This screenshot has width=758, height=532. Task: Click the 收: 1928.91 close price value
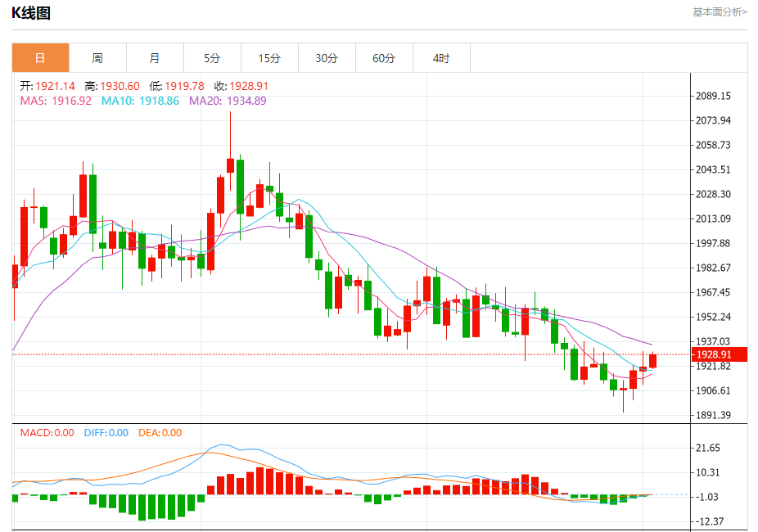[241, 87]
